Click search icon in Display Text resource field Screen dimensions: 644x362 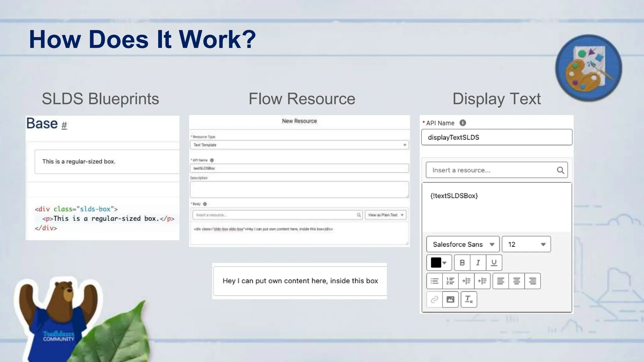(560, 170)
